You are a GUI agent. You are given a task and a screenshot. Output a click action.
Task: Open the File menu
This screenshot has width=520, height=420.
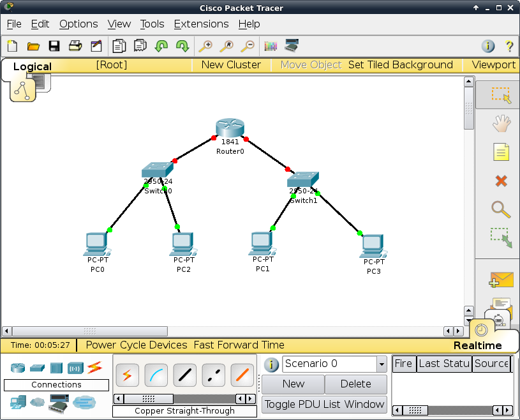click(14, 24)
